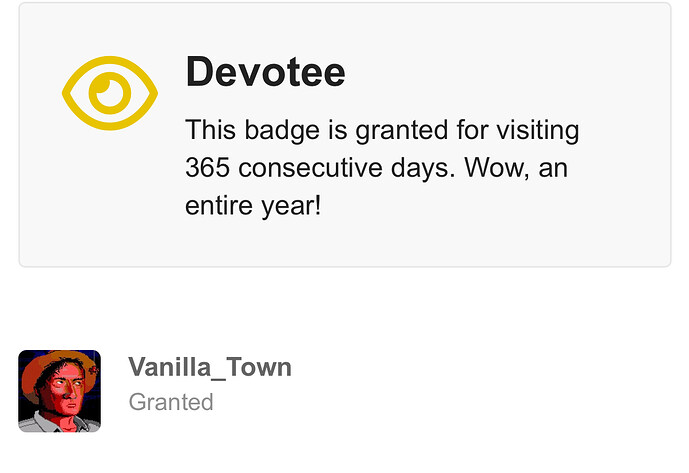Open Vanilla_Town's pixel-art avatar
The image size is (689, 473).
[x=59, y=391]
